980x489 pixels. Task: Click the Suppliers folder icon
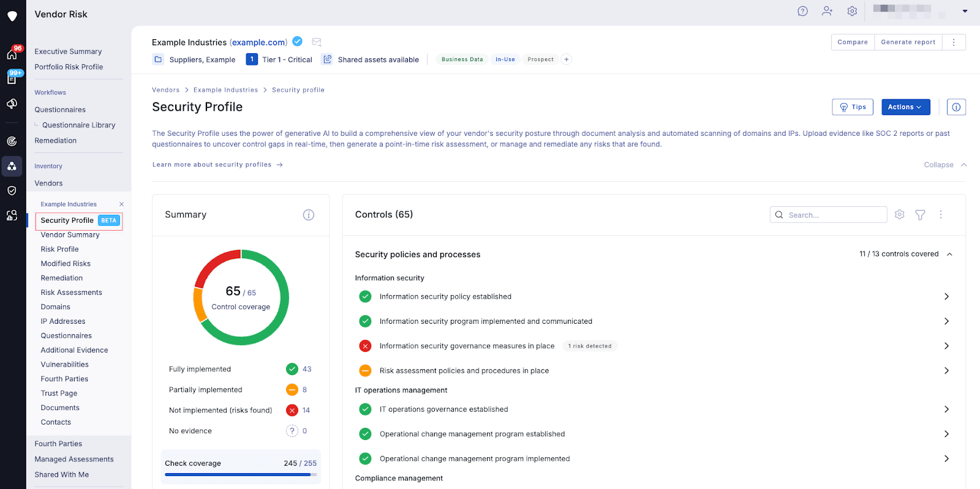click(158, 59)
